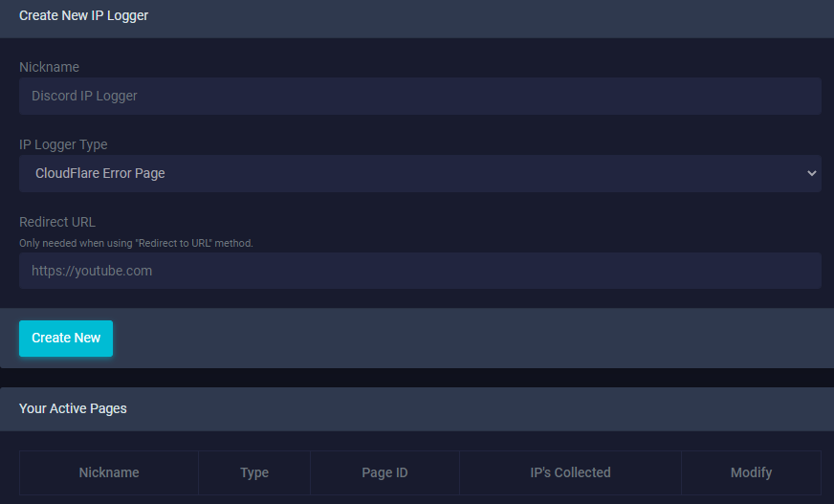Select the Page ID column header
This screenshot has height=504, width=834.
(384, 472)
